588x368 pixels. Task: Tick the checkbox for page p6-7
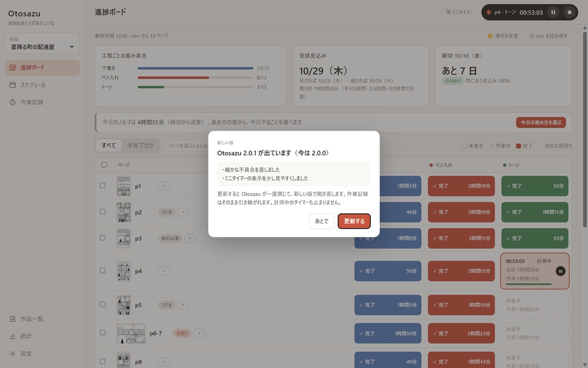pos(103,333)
